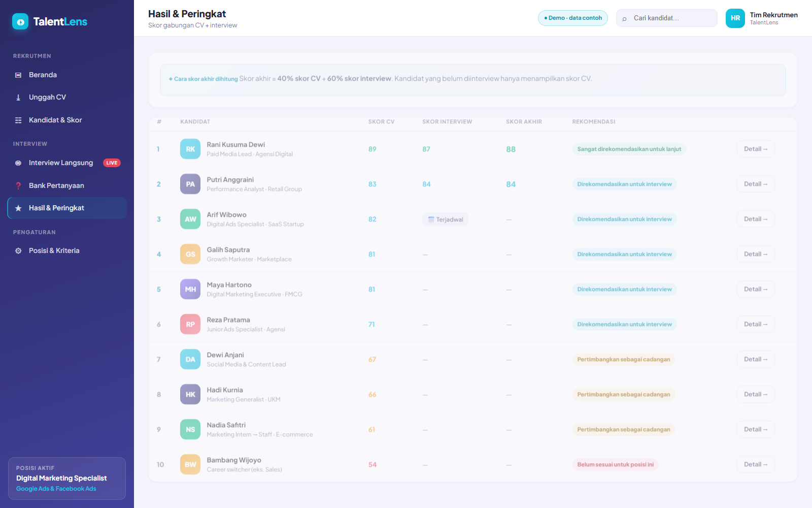
Task: Click the MH avatar of Maya Hartono
Action: (x=190, y=289)
